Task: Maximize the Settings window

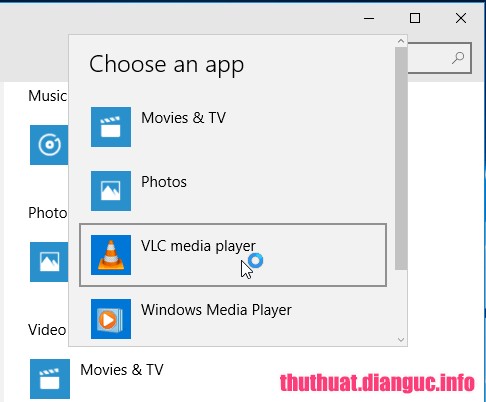Action: point(415,18)
